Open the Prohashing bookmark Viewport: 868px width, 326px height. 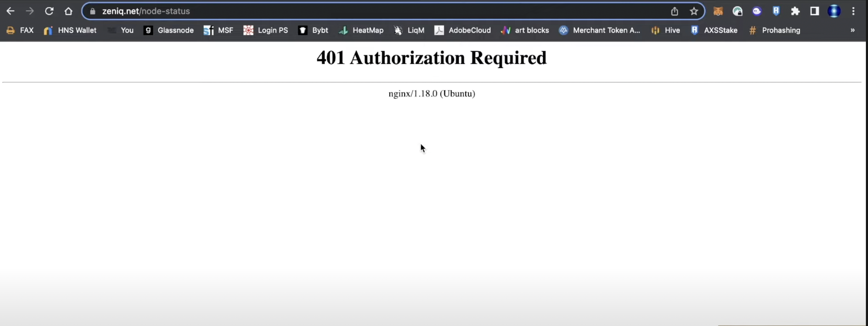point(774,30)
